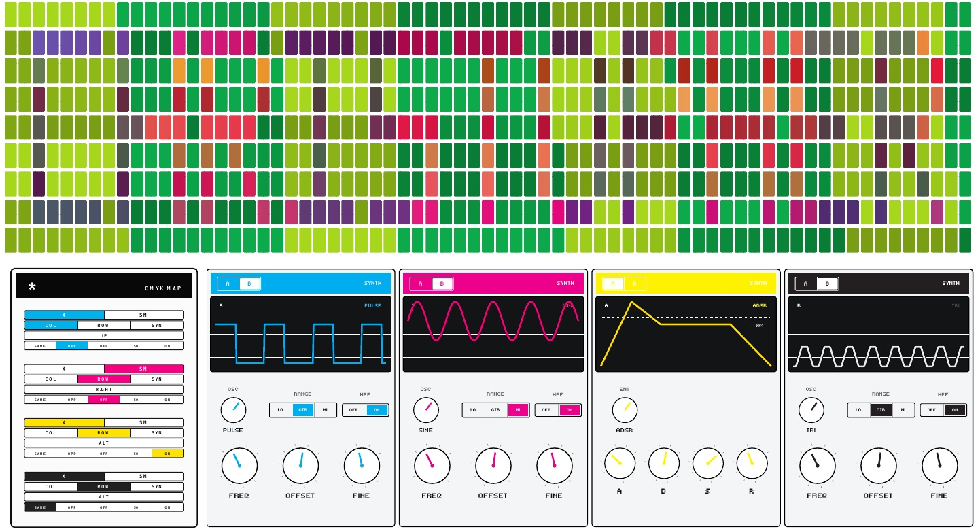Screen dimensions: 980x529
Task: Click the asterisk logo in CMYK MAP panel
Action: click(x=32, y=287)
